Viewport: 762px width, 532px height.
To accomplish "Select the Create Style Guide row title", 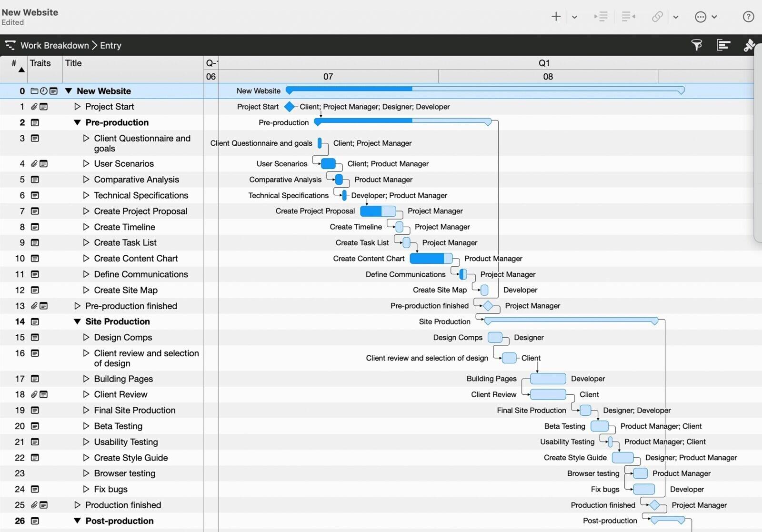I will (131, 458).
